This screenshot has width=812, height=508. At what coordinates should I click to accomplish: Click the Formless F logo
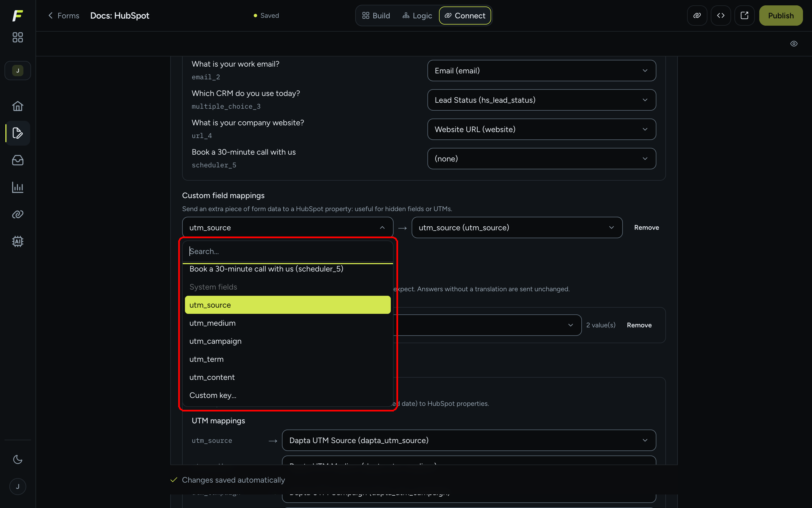[17, 16]
